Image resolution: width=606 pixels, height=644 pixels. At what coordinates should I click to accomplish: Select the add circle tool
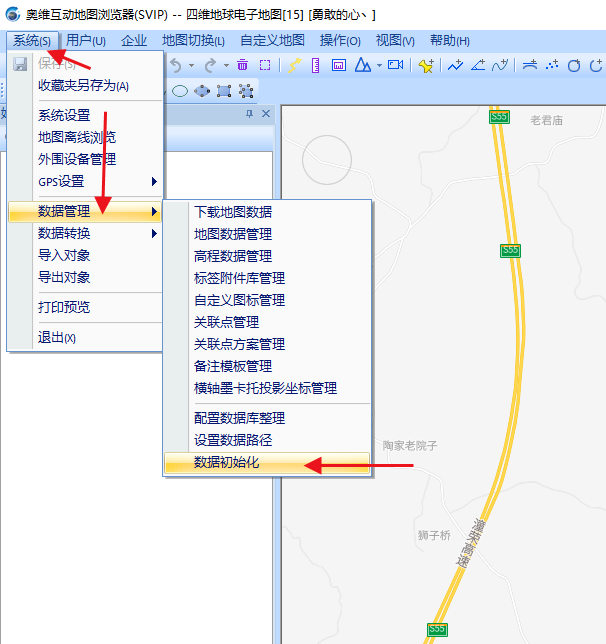pyautogui.click(x=574, y=65)
